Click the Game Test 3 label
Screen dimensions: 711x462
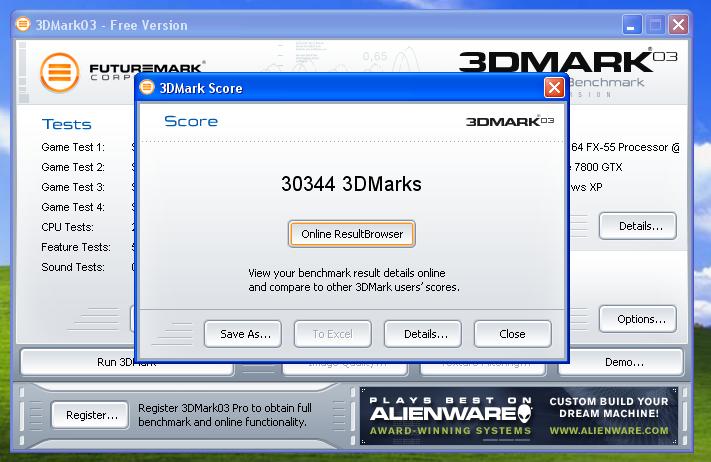click(x=73, y=187)
